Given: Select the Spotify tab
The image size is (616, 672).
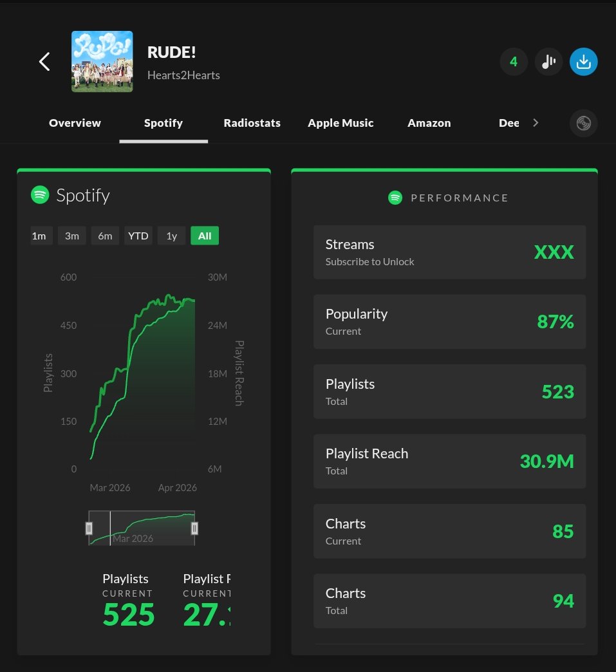Looking at the screenshot, I should (x=163, y=123).
